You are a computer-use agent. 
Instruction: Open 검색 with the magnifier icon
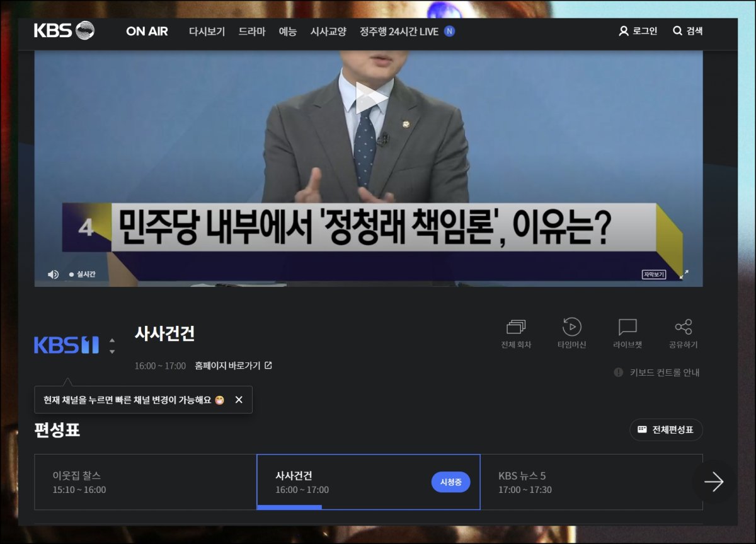pyautogui.click(x=678, y=31)
